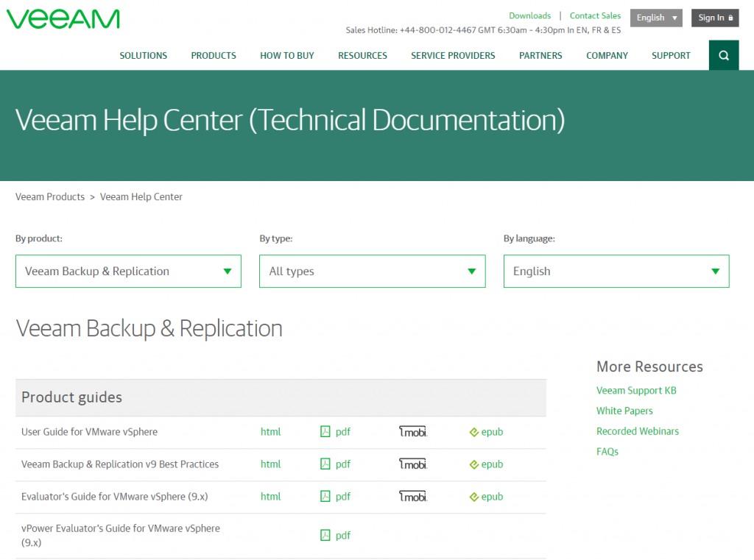
Task: Open the FAQs link
Action: click(607, 451)
